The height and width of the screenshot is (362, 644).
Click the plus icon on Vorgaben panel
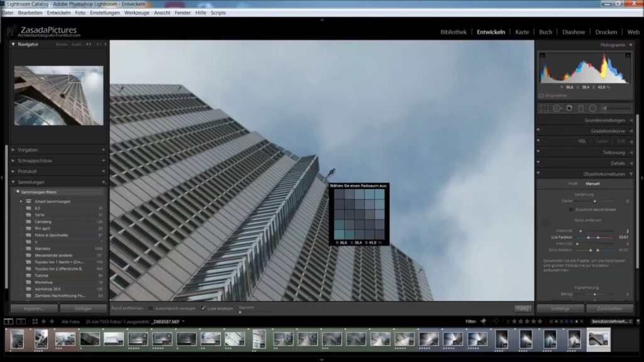pyautogui.click(x=103, y=150)
